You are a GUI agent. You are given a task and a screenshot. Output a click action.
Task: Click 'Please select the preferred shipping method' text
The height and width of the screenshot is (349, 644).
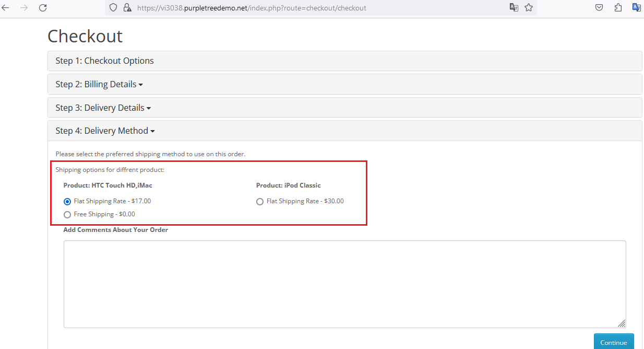150,154
